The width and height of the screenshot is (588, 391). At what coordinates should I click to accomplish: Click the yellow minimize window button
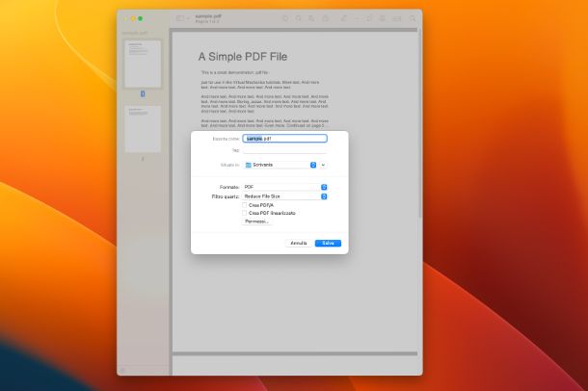click(x=133, y=18)
